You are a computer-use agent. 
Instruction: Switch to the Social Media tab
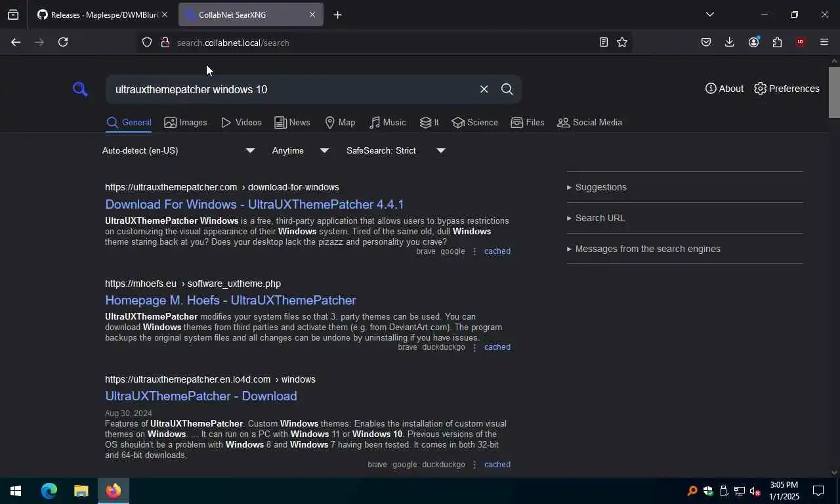point(589,123)
